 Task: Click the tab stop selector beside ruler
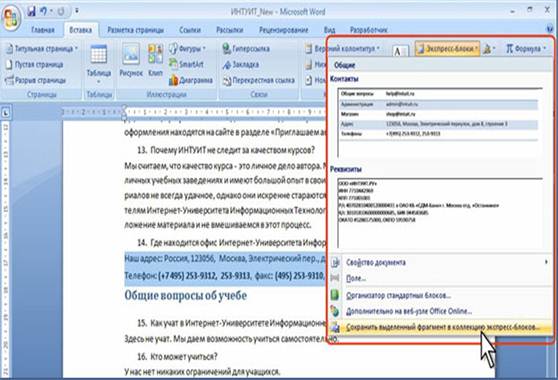[6, 113]
